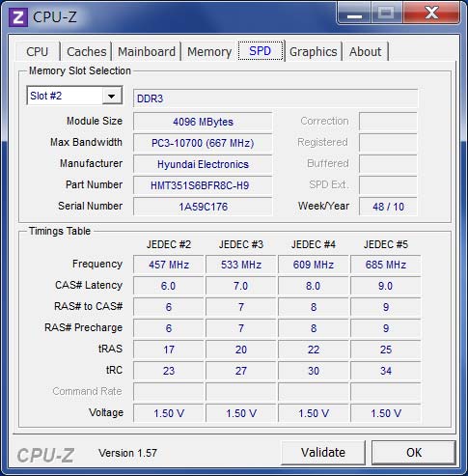Click the empty Buffered field
The image size is (468, 476).
[x=388, y=164]
